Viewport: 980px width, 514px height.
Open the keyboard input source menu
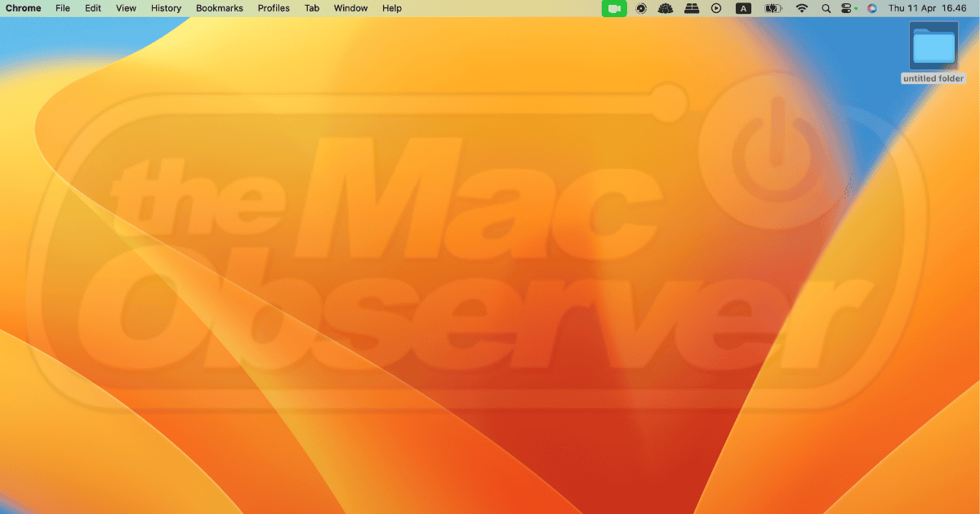tap(743, 8)
